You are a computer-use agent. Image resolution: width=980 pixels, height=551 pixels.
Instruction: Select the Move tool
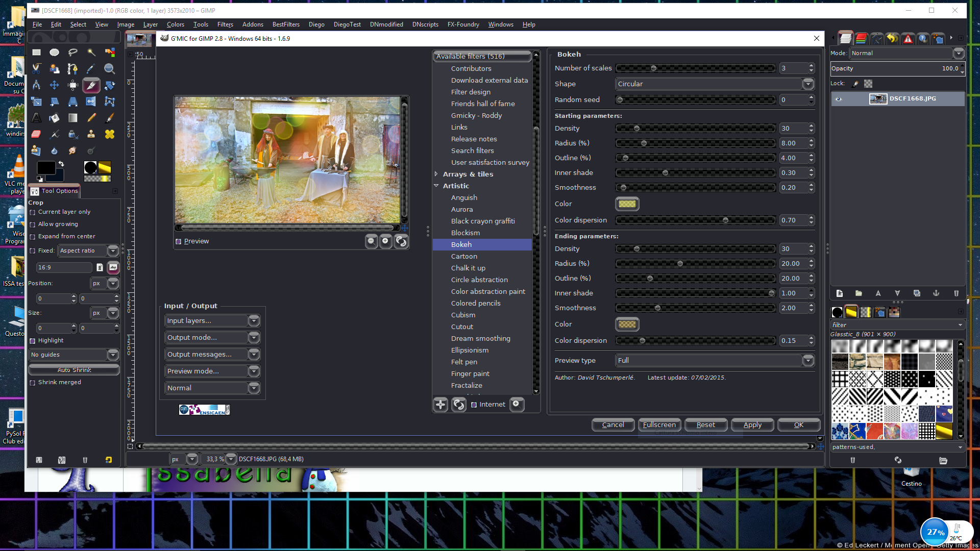(55, 85)
